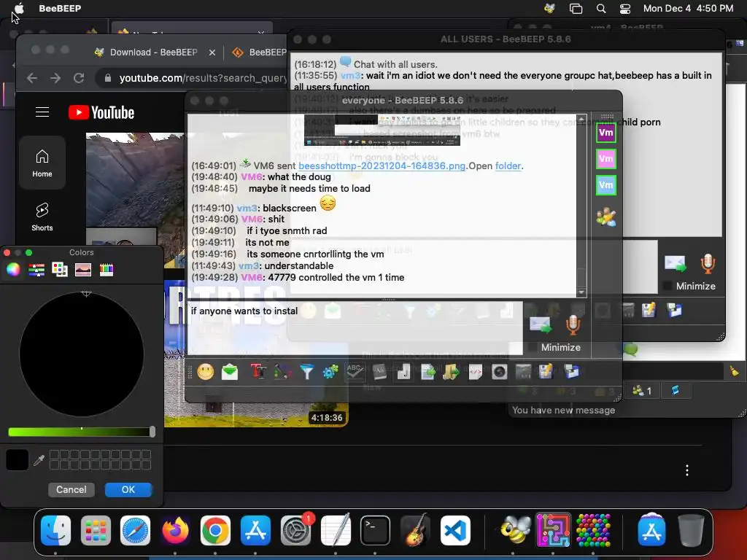The width and height of the screenshot is (747, 560).
Task: Change chat font with the red T icon
Action: (x=258, y=372)
